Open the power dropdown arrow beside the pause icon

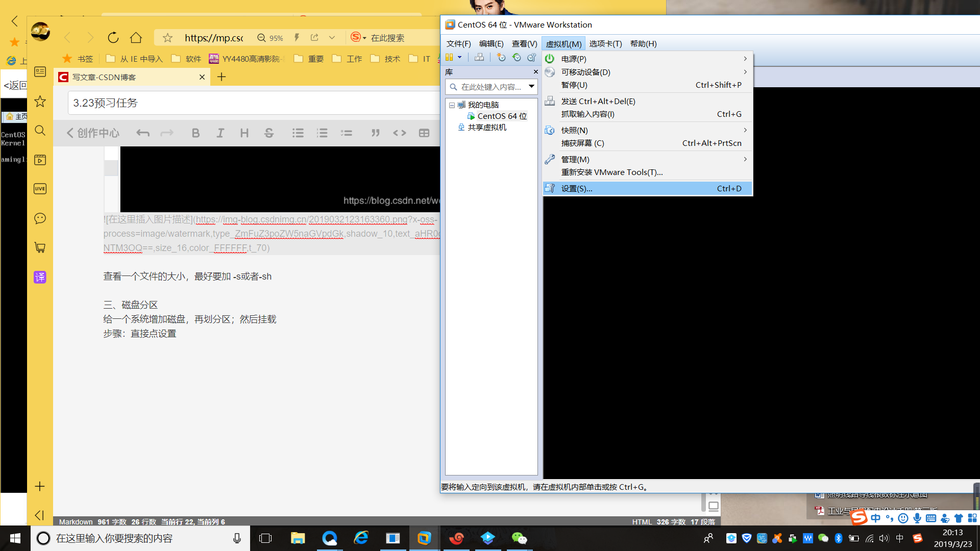[x=460, y=57]
